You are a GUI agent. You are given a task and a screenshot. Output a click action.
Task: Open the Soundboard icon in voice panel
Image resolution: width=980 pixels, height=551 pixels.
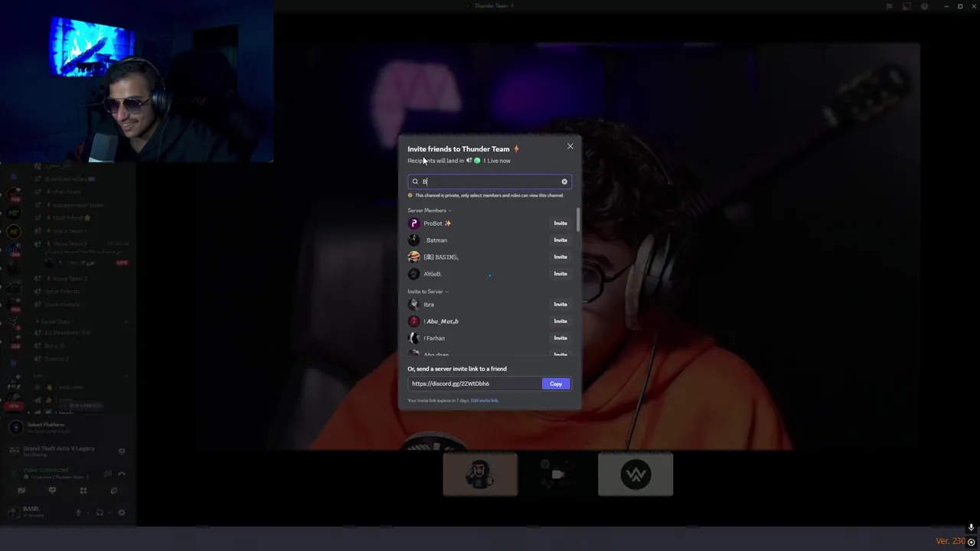[113, 491]
